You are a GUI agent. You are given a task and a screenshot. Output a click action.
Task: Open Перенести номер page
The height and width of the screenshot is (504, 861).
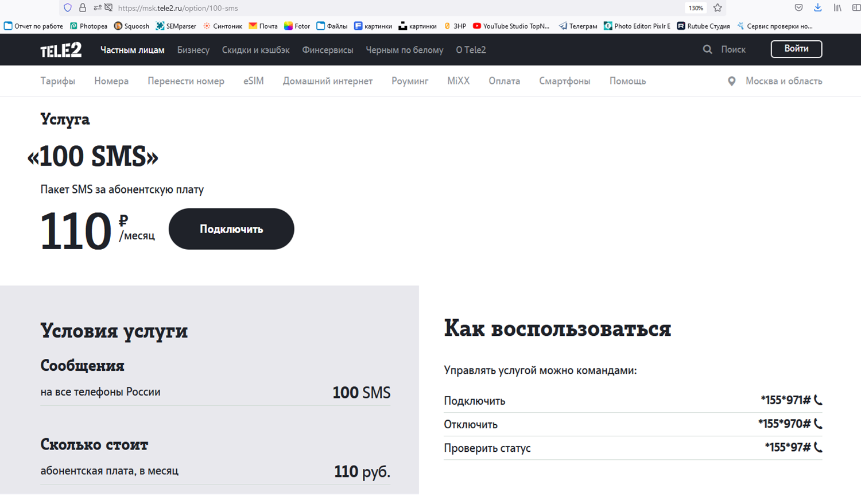coord(186,81)
